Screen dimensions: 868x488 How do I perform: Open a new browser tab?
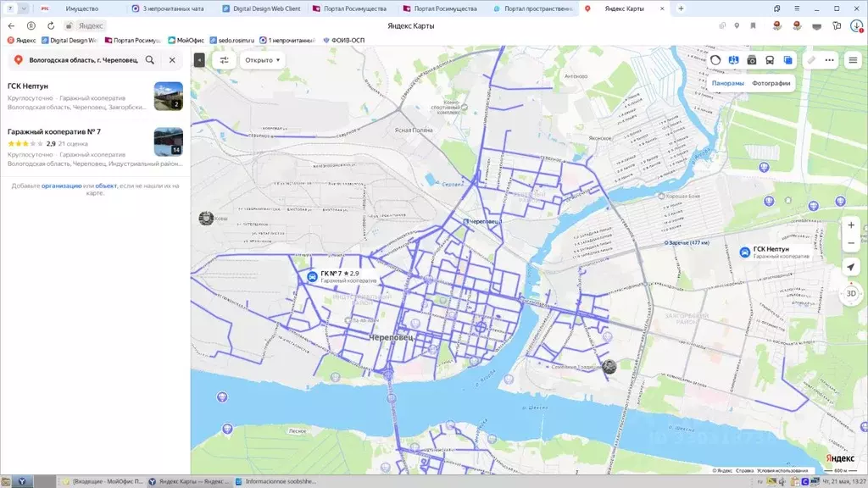click(681, 8)
